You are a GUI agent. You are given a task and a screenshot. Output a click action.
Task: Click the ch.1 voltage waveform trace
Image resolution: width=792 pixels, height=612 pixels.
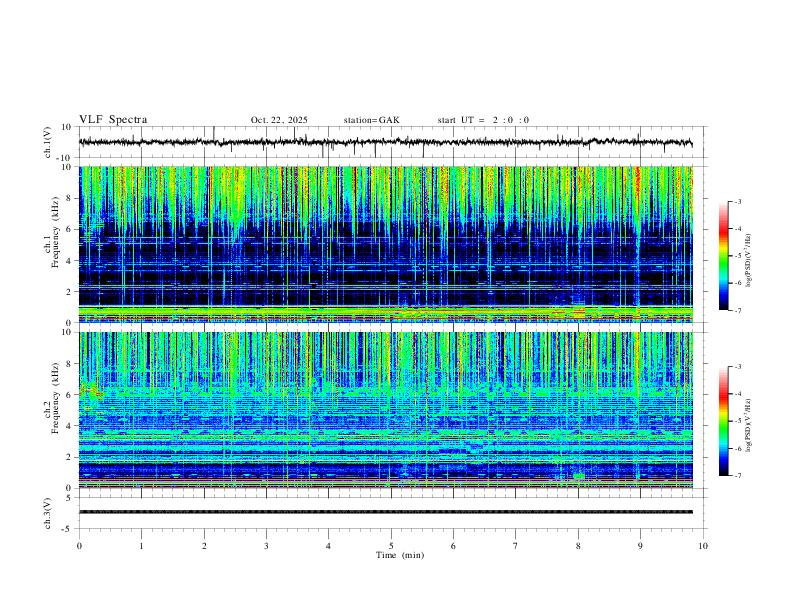385,142
